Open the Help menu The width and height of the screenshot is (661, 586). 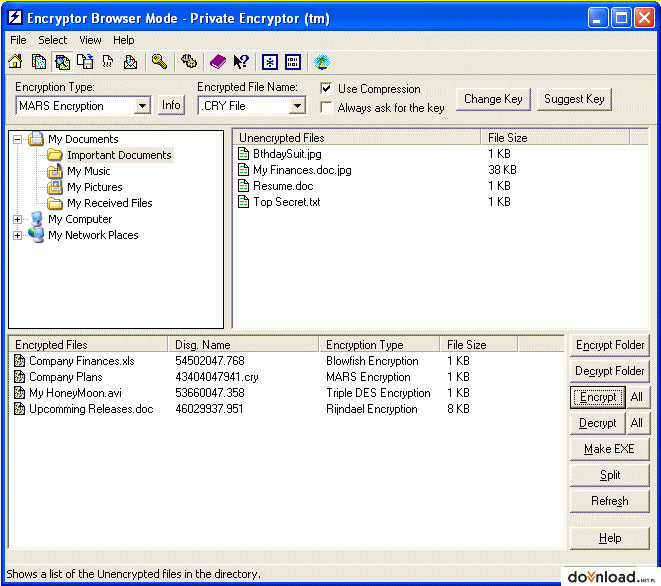124,40
